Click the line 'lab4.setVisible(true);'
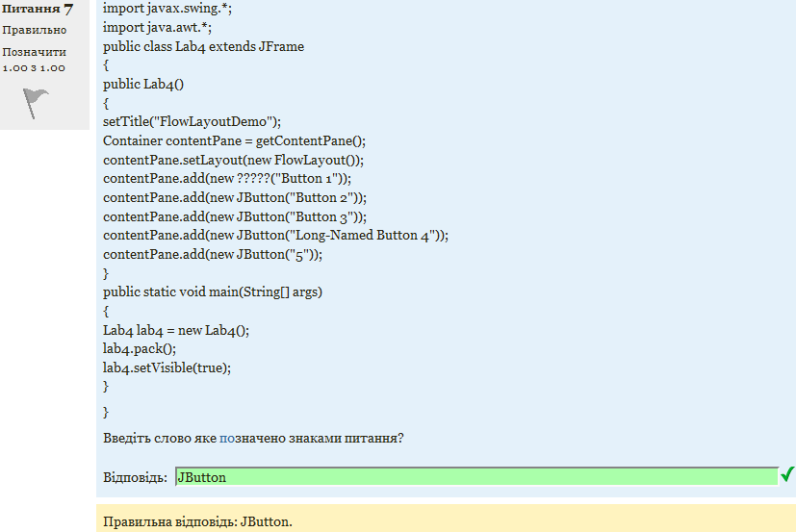Image resolution: width=796 pixels, height=532 pixels. [x=167, y=368]
